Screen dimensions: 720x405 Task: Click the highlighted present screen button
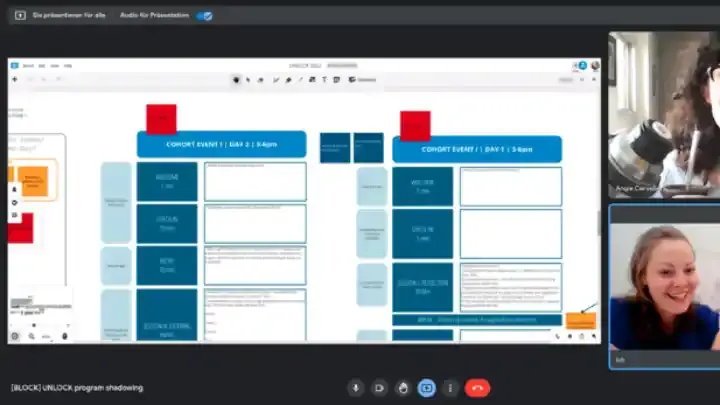pos(427,388)
